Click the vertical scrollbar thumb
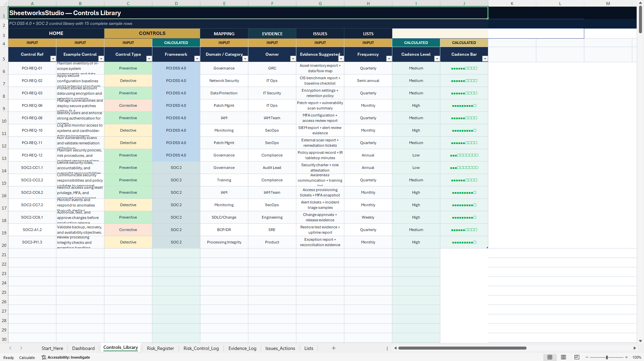644x361 pixels. pos(640,19)
